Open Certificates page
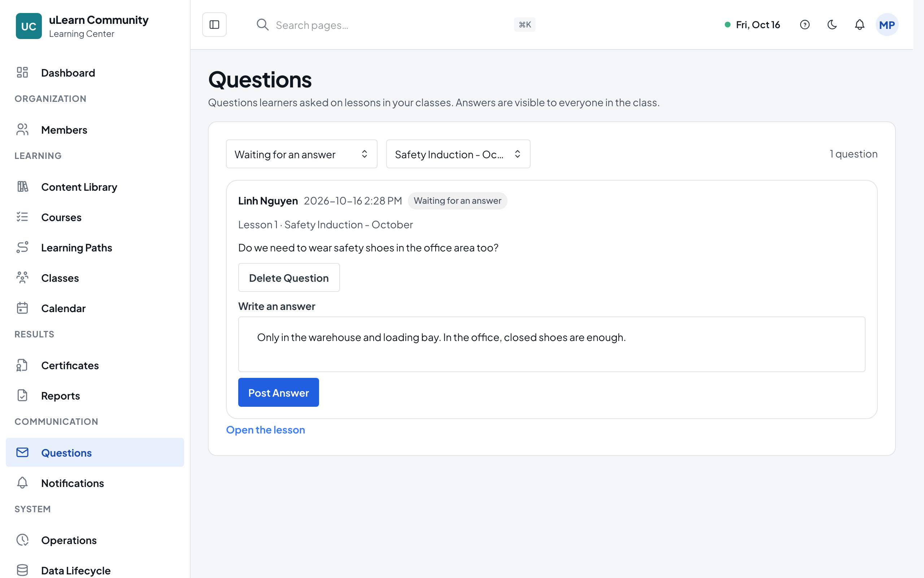Viewport: 924px width, 578px height. click(x=95, y=366)
